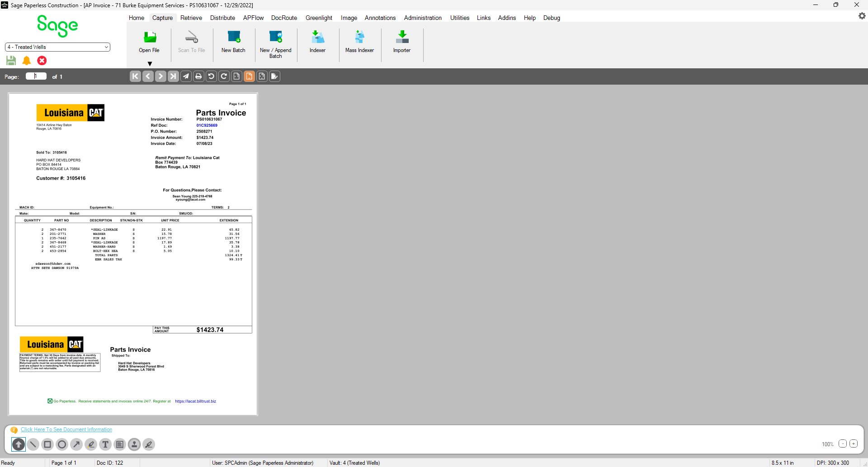Open the Addins menu
The height and width of the screenshot is (467, 868).
[x=507, y=18]
